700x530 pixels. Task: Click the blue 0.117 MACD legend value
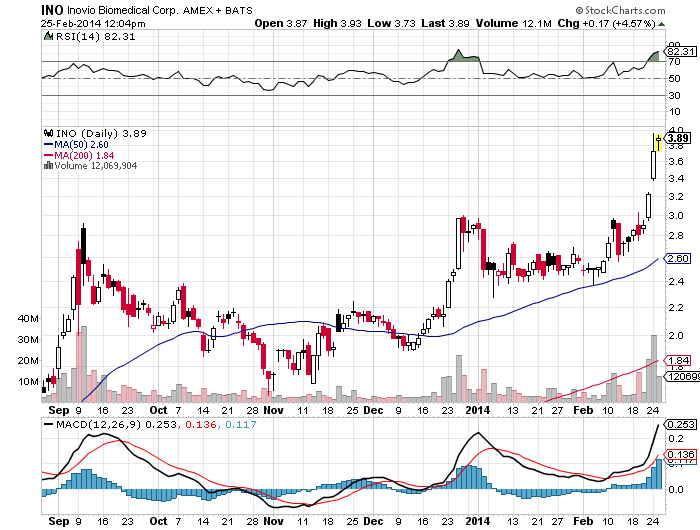(x=241, y=424)
